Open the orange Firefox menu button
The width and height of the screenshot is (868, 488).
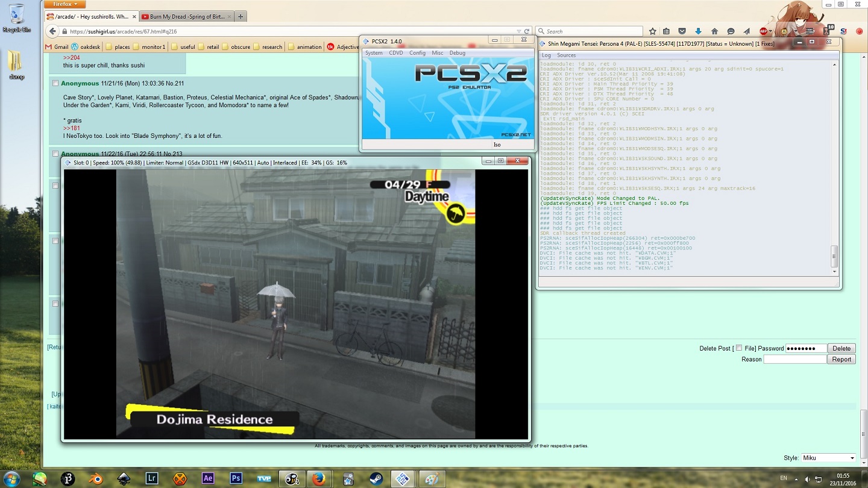[64, 4]
